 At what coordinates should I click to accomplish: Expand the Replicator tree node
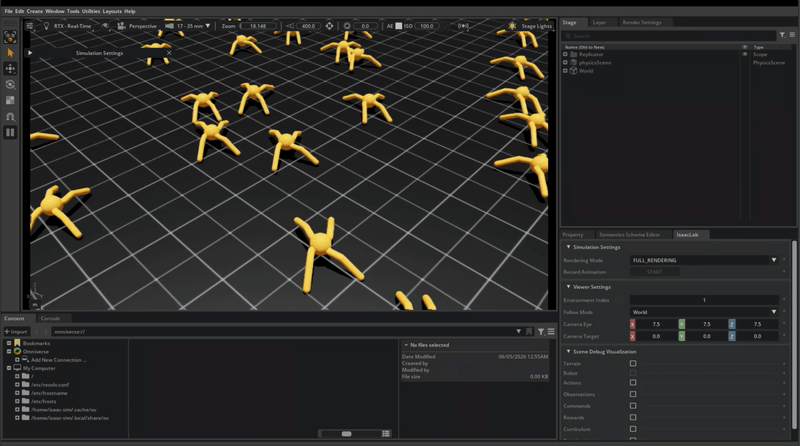click(565, 54)
